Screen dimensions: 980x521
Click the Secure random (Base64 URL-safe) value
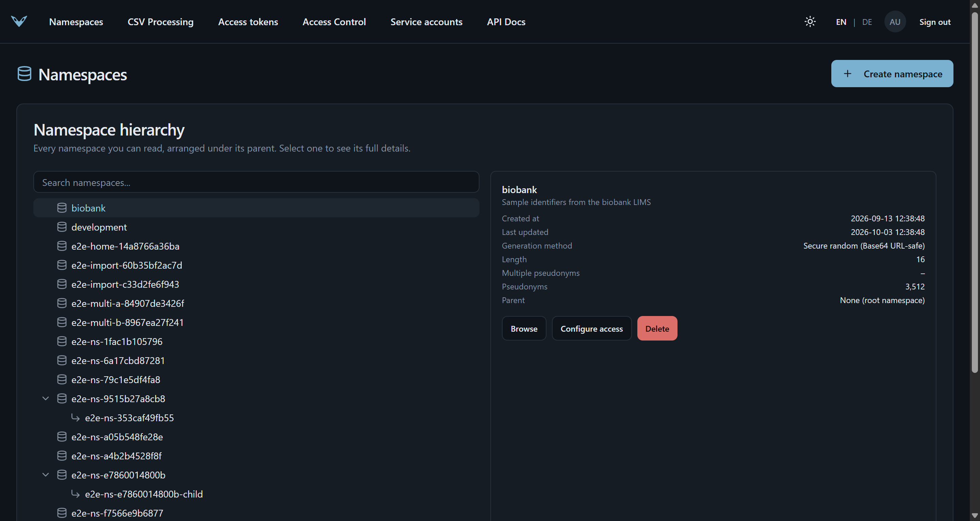[864, 246]
